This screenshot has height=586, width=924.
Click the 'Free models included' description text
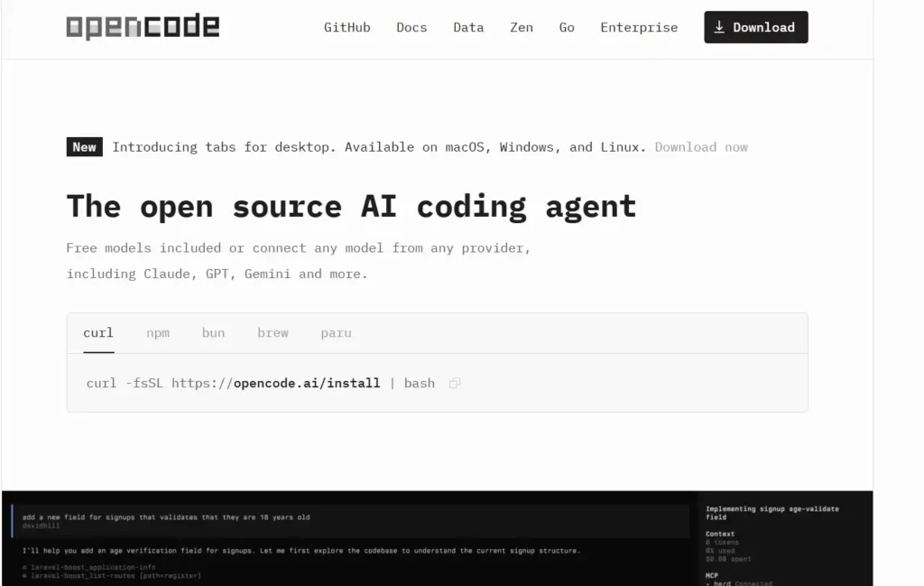(x=298, y=261)
